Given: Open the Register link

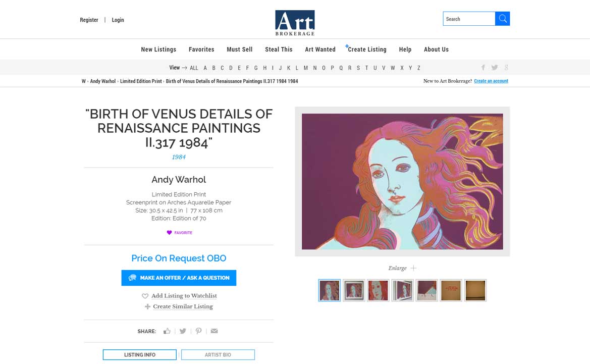Looking at the screenshot, I should pos(89,20).
